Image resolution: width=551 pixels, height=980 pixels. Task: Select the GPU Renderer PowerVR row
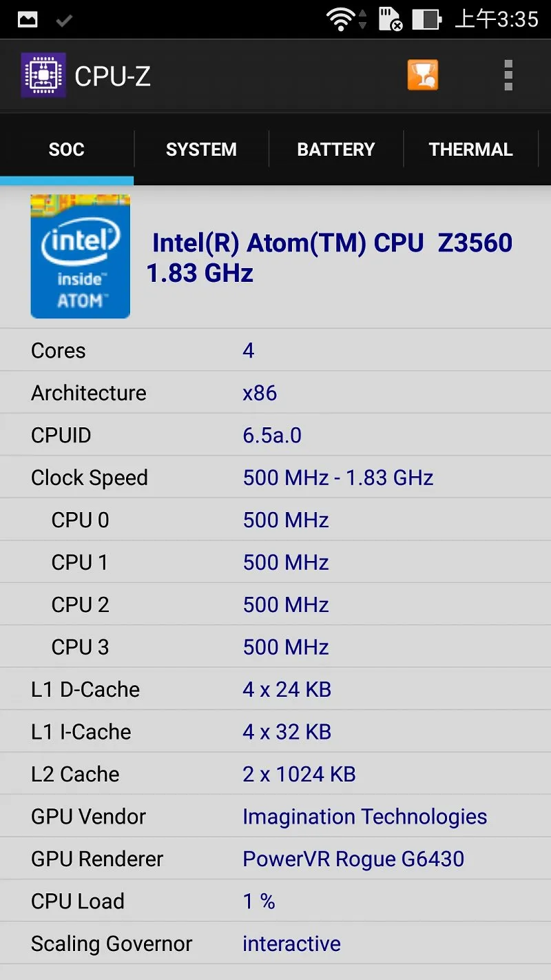[x=275, y=859]
